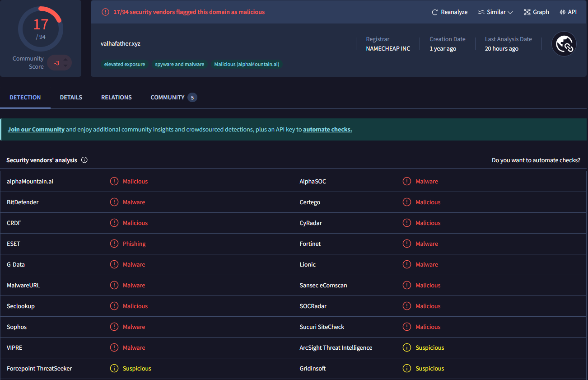Click the NAMECHEAP INC registrar text

coord(388,49)
